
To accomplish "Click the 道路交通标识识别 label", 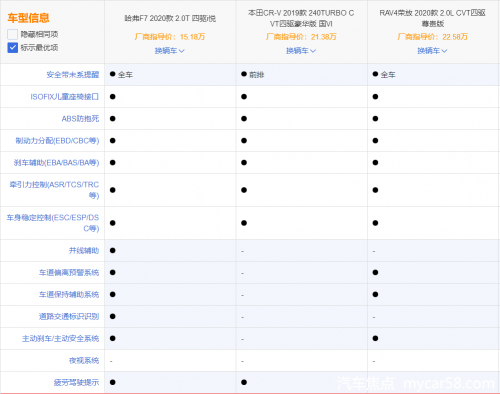I will coord(69,316).
